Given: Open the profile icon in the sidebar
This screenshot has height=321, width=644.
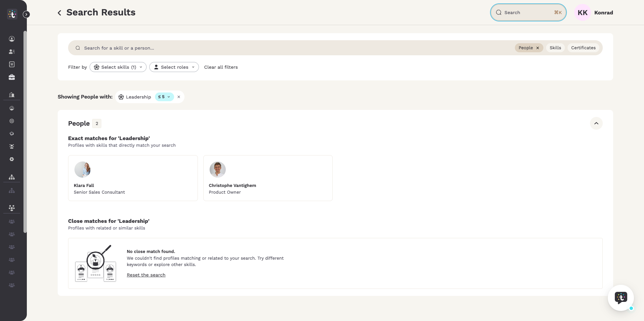Looking at the screenshot, I should [12, 39].
